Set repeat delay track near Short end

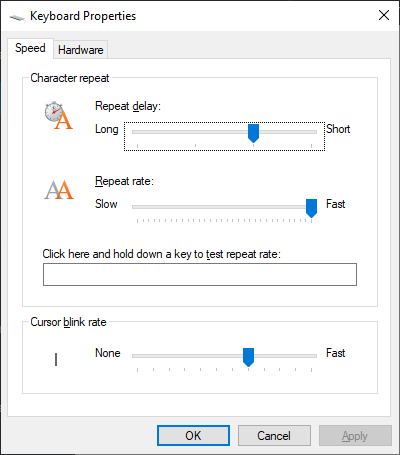click(x=305, y=132)
